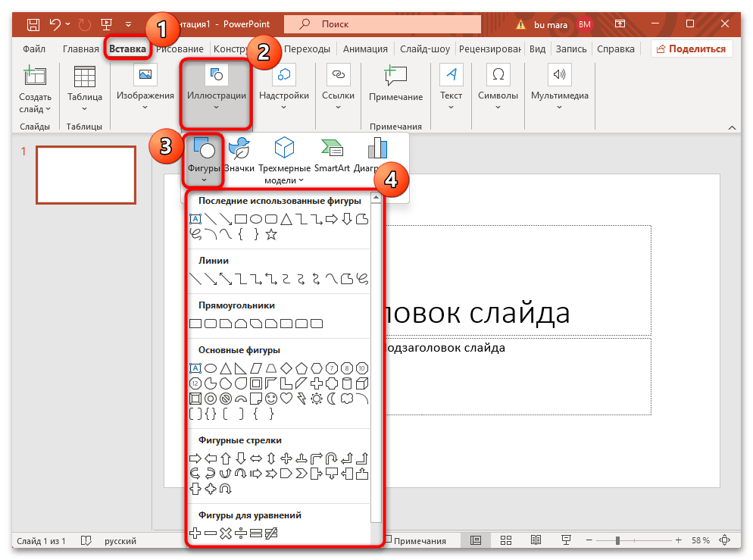Switch to the Справка tab
Viewport: 753px width, 560px height.
(615, 49)
